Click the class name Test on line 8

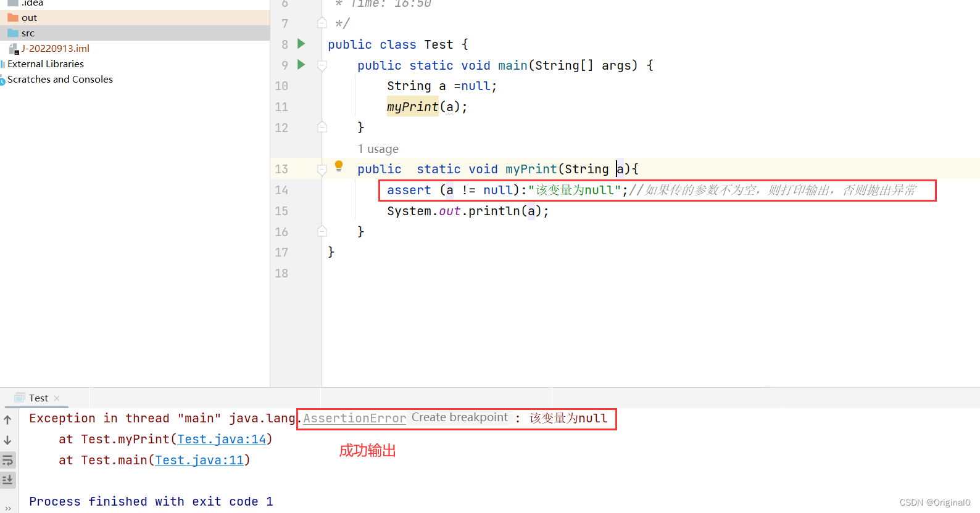tap(439, 44)
